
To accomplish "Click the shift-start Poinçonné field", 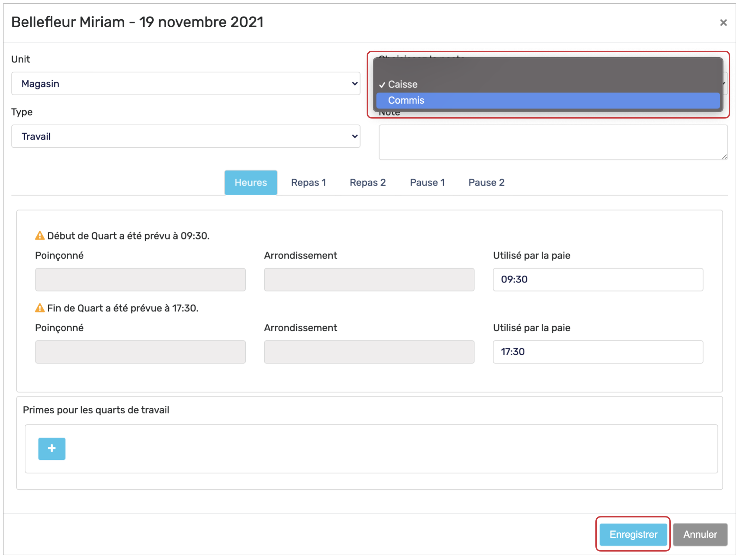I will [140, 279].
